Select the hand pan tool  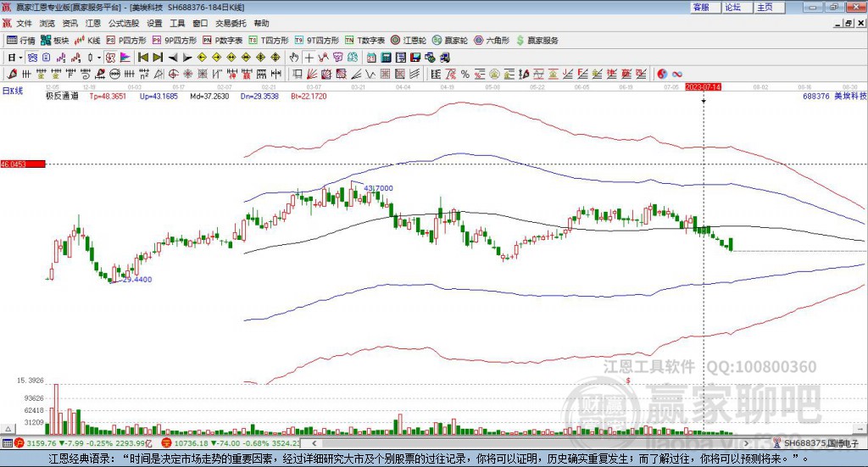coord(294,58)
